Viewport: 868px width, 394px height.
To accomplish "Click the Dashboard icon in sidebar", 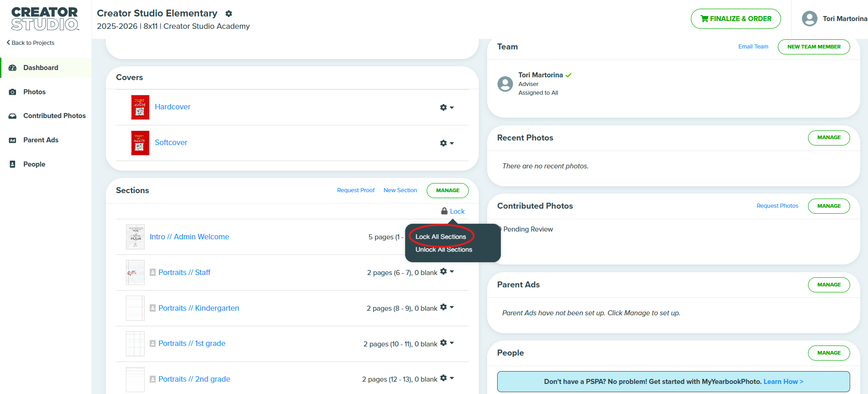I will point(13,68).
